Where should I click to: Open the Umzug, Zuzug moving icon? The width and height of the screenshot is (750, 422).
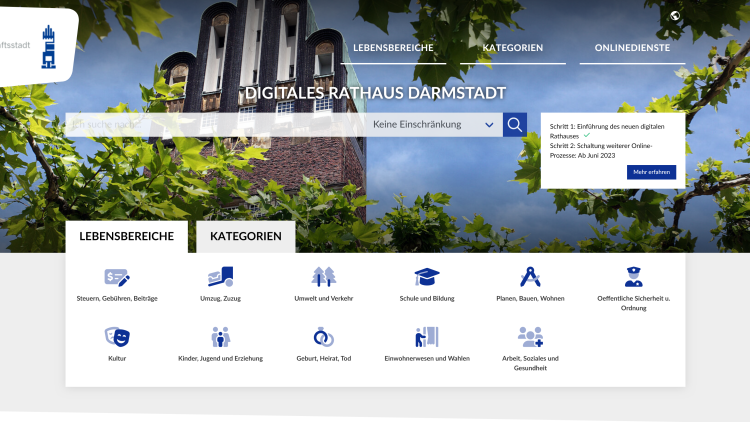220,277
